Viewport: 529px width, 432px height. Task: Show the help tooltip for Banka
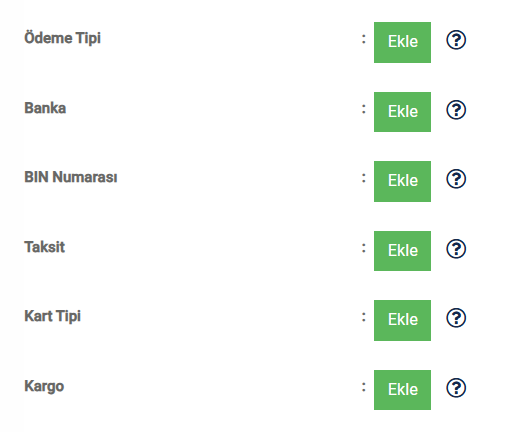click(x=456, y=110)
